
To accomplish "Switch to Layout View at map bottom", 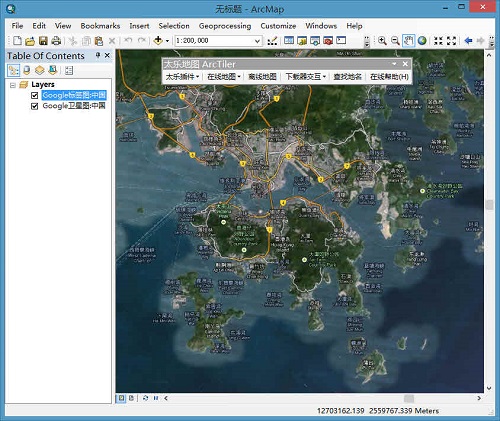I will click(132, 398).
